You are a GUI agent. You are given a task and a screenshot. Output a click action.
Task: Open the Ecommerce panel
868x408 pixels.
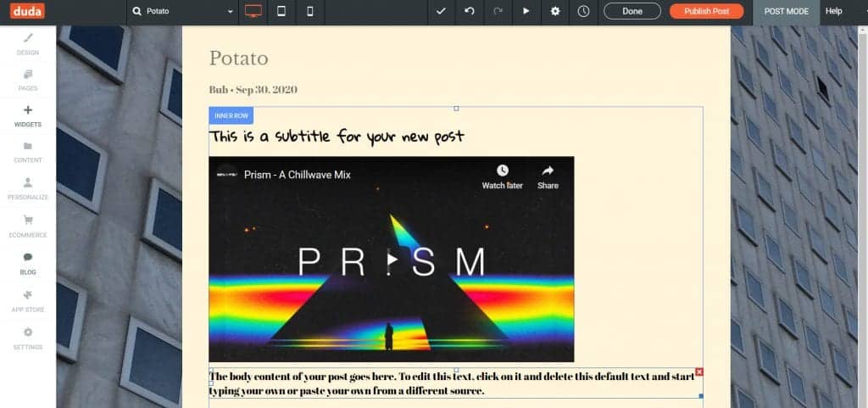(28, 226)
